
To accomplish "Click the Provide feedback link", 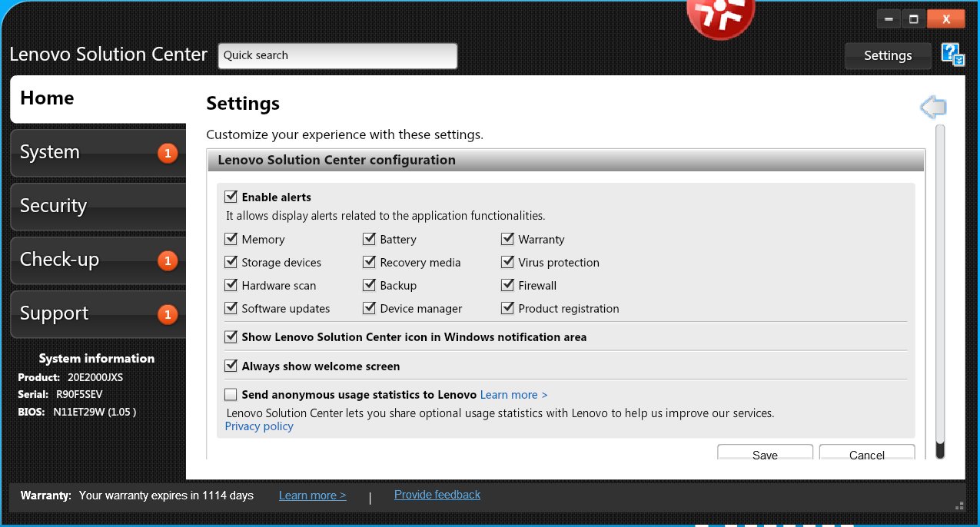I will [x=437, y=495].
